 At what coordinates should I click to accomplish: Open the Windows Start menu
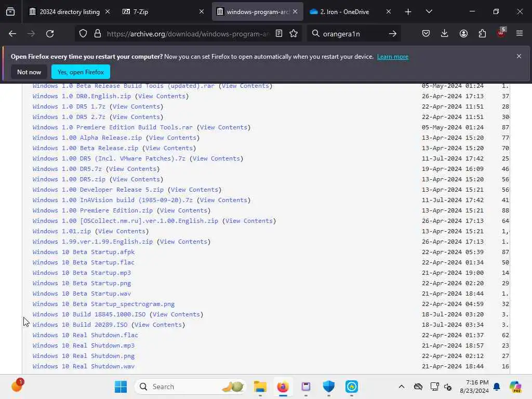[x=121, y=387]
